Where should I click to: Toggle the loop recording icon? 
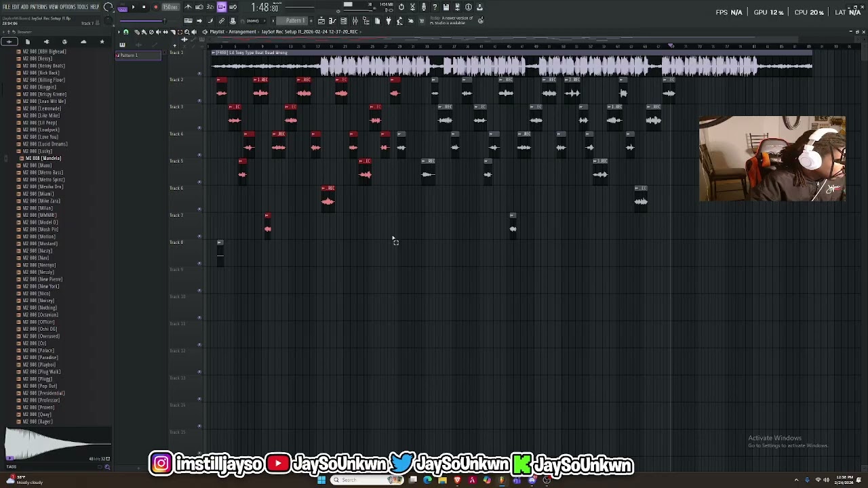click(x=233, y=7)
